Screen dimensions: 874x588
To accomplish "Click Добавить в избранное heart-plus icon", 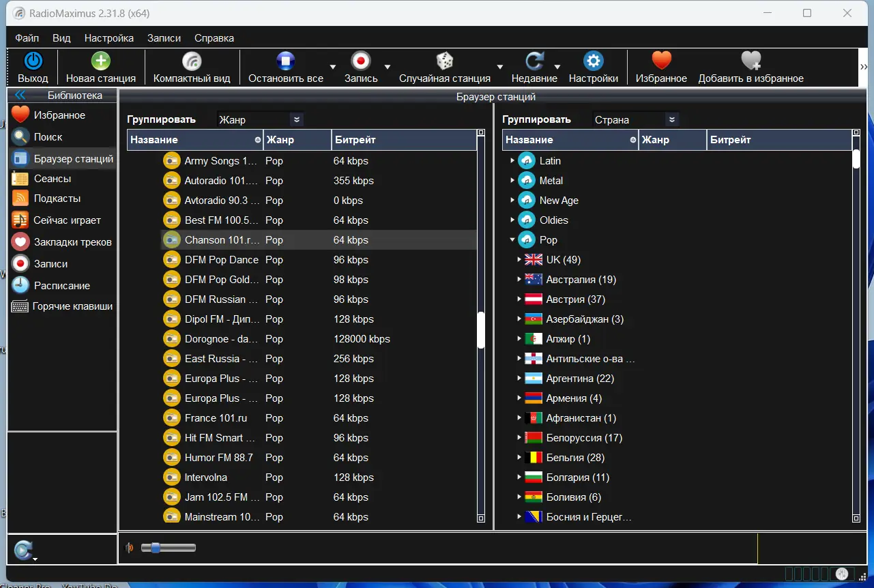I will 751,61.
